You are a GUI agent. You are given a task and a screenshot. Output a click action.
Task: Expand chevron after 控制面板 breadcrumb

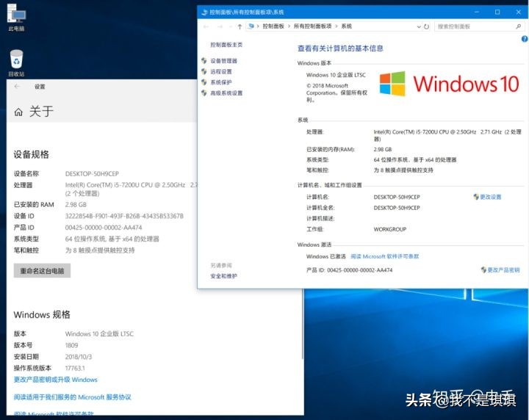click(x=289, y=26)
